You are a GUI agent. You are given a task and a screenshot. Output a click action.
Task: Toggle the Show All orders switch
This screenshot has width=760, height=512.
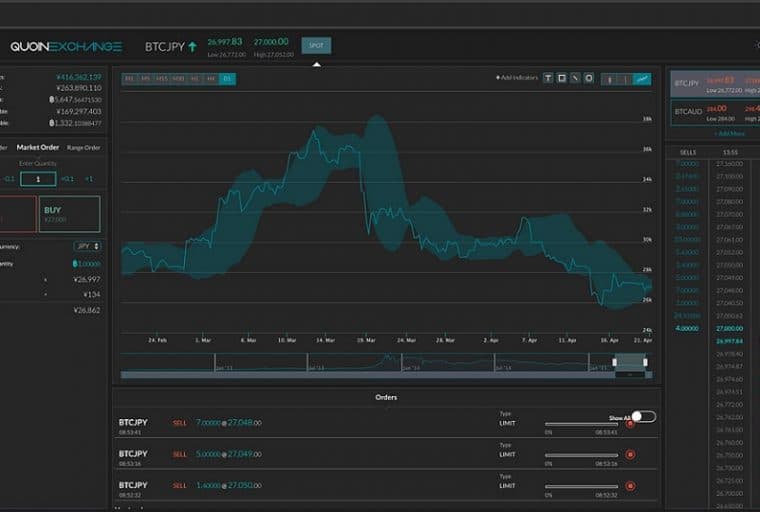click(x=644, y=416)
